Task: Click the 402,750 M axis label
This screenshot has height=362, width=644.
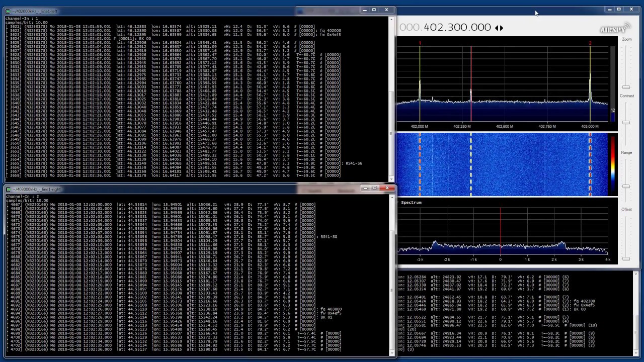Action: click(547, 127)
